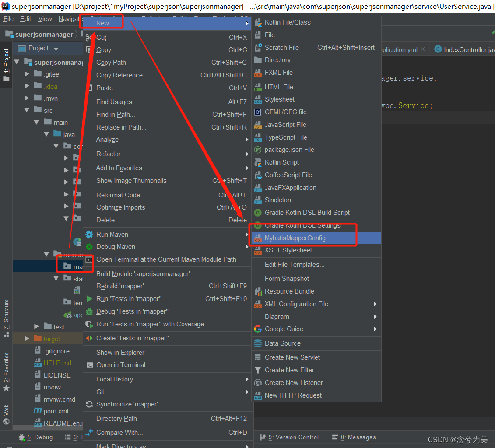
Task: Expand the target folder
Action: [27, 339]
